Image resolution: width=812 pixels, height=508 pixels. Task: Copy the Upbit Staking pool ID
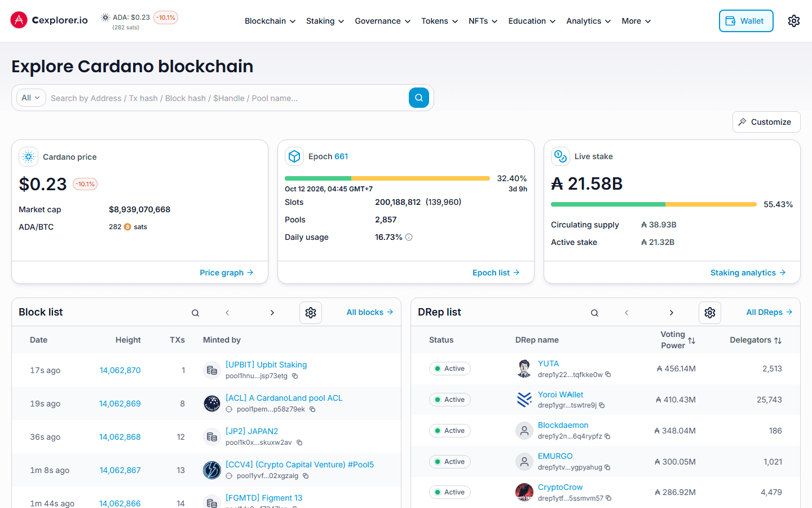click(x=295, y=376)
